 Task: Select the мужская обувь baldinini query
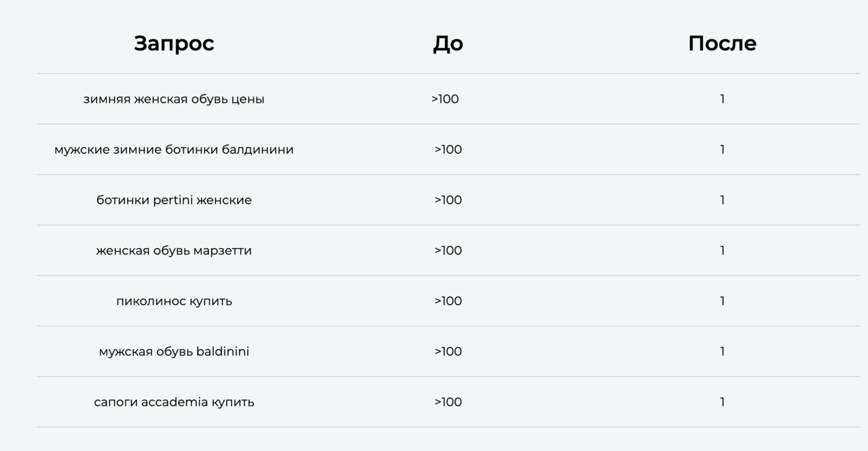[x=174, y=352]
